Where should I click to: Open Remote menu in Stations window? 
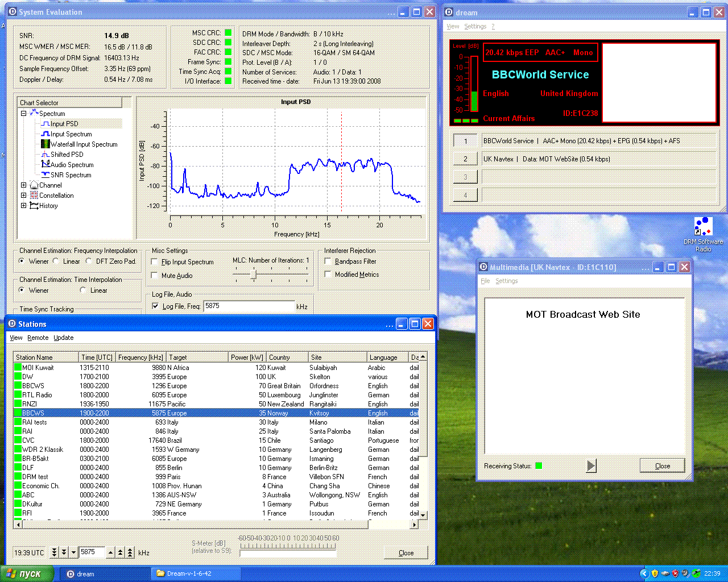(x=38, y=338)
